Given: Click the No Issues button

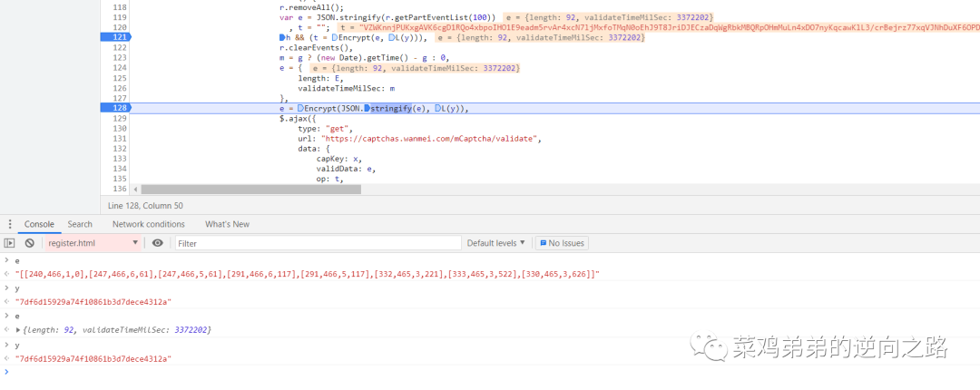Looking at the screenshot, I should point(562,243).
